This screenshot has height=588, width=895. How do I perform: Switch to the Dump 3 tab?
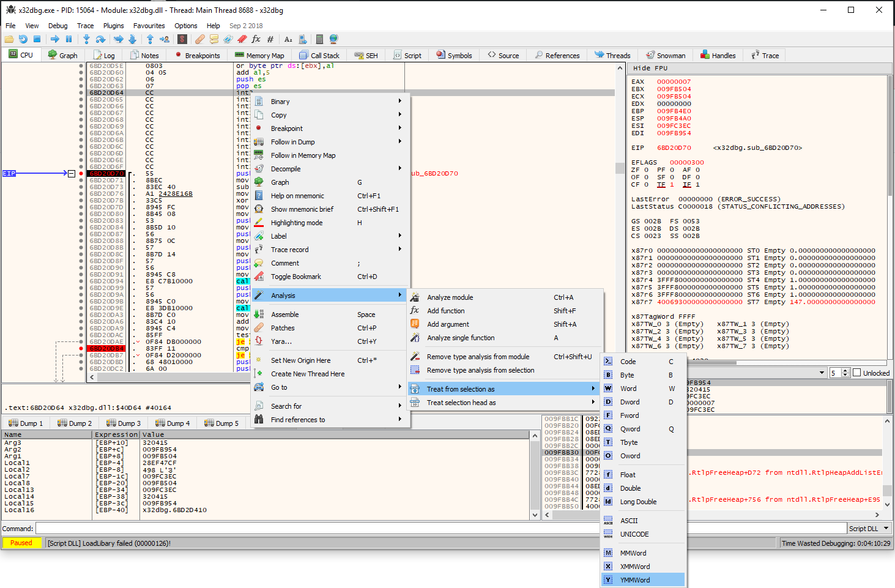(x=123, y=423)
